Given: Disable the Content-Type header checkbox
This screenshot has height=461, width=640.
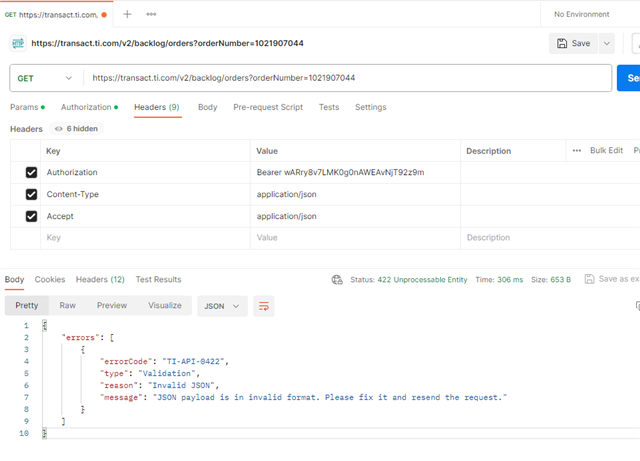Looking at the screenshot, I should [x=31, y=194].
